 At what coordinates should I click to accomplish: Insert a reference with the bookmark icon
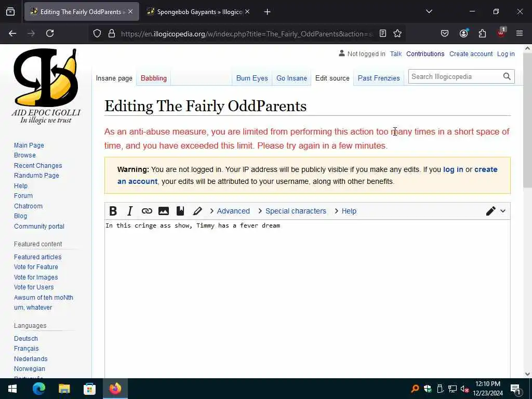click(x=180, y=211)
